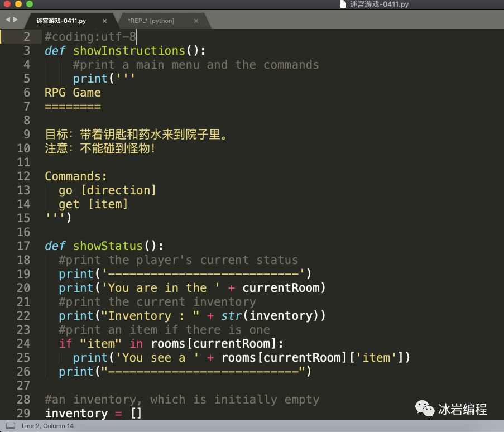Click the document icon in title bar
The height and width of the screenshot is (432, 504).
click(343, 4)
